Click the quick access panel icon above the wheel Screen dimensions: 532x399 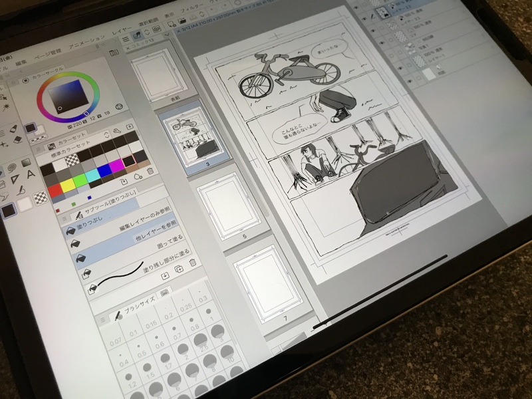click(x=114, y=53)
